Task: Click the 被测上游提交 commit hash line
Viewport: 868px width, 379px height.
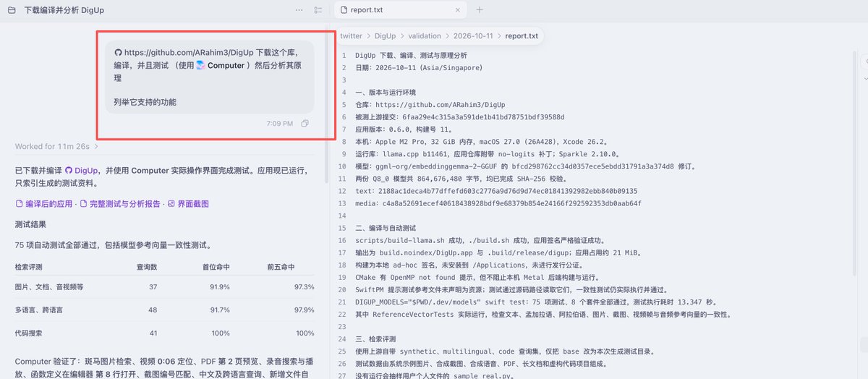Action: click(460, 116)
